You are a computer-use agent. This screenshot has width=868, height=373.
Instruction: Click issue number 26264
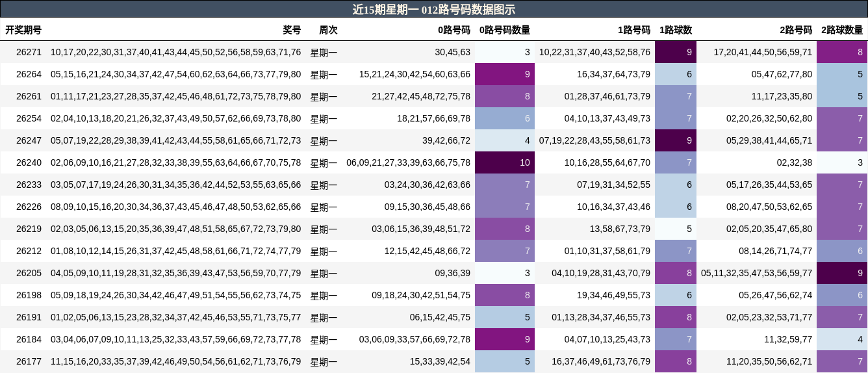(29, 74)
